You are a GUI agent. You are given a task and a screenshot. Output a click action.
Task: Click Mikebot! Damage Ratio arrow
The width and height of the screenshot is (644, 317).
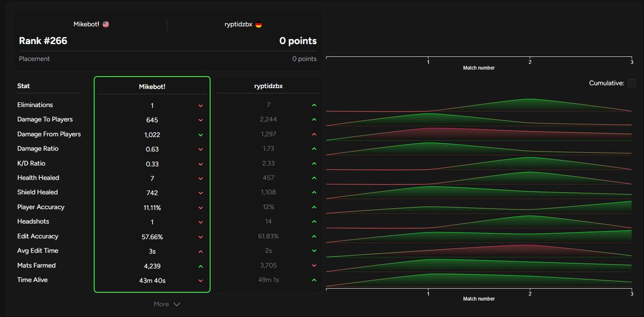(x=201, y=149)
